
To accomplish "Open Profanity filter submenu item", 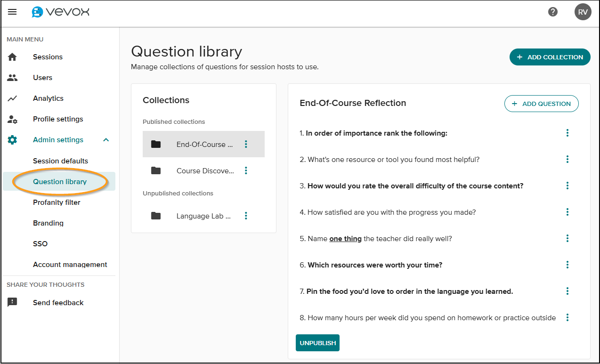I will click(x=57, y=202).
